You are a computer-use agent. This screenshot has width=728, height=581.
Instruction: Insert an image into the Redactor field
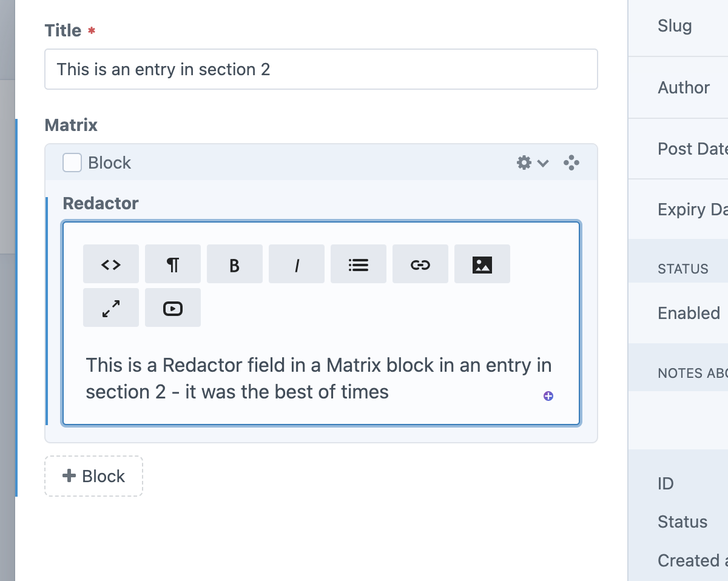(x=482, y=263)
